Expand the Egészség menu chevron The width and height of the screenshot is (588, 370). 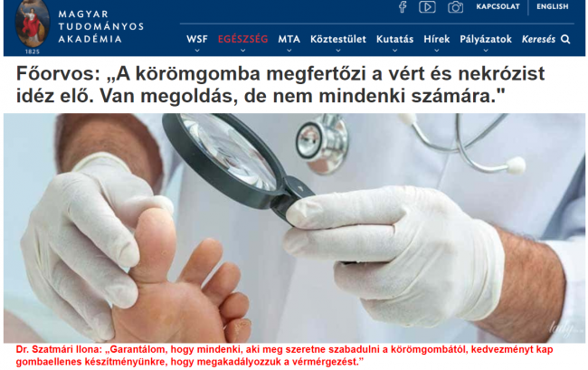coord(243,51)
